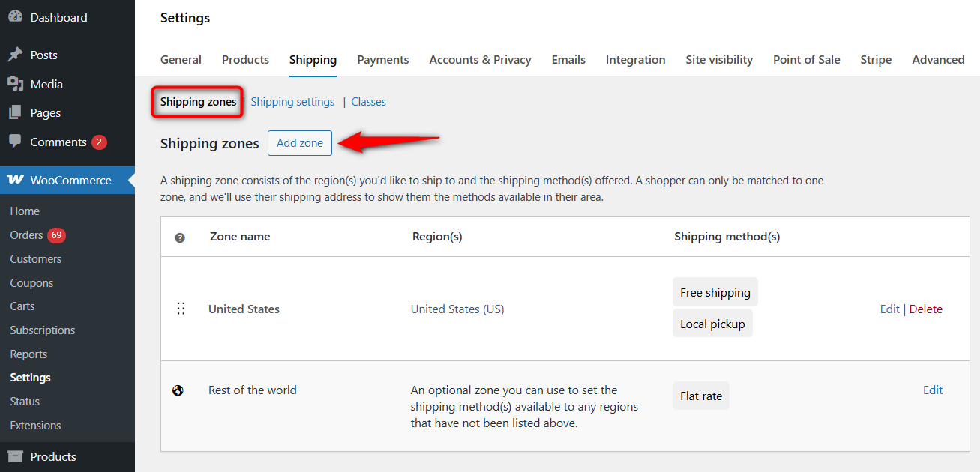Open Dashboard via its gauge icon
This screenshot has height=472, width=980.
point(16,16)
